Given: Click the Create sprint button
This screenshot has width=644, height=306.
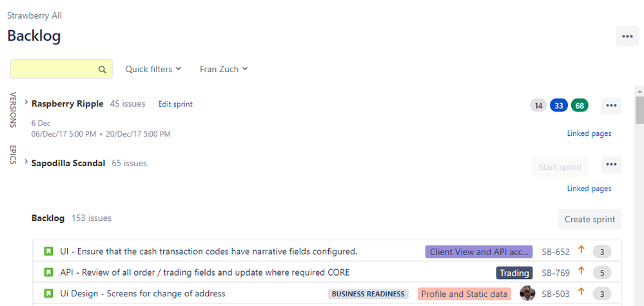Looking at the screenshot, I should tap(590, 219).
